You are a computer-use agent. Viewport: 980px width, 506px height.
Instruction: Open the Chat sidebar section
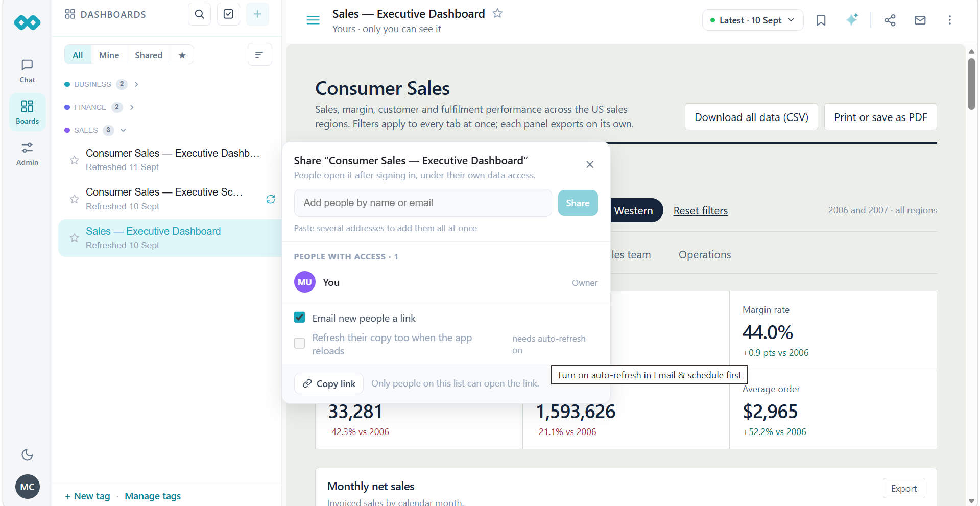tap(27, 71)
